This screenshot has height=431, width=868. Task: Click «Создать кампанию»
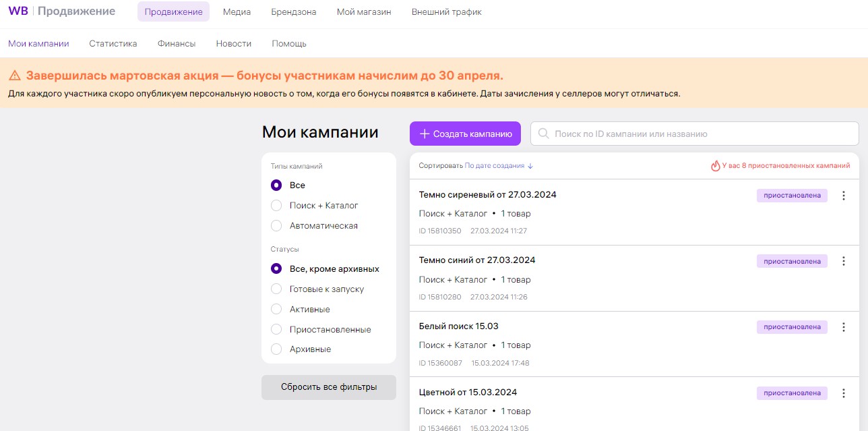point(465,134)
